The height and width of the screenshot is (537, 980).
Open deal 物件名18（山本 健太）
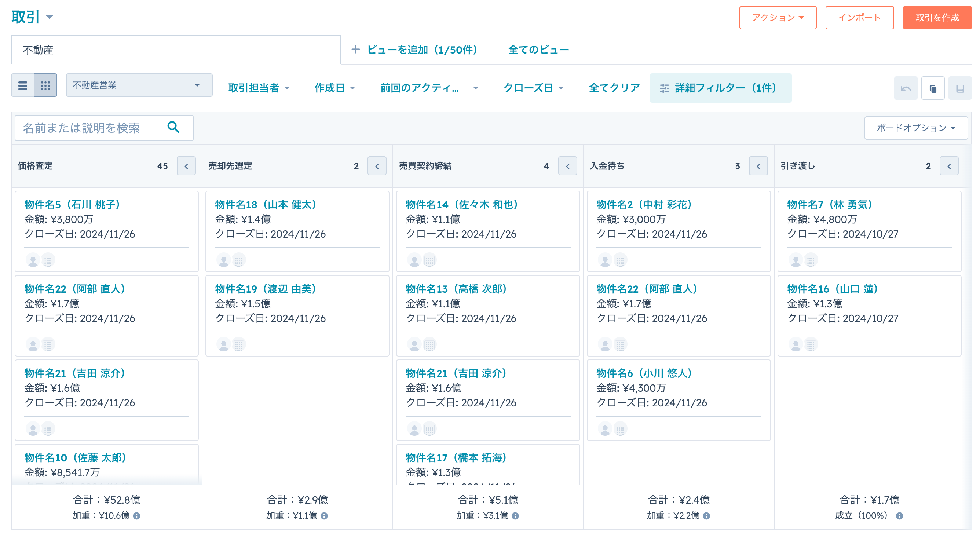point(266,204)
